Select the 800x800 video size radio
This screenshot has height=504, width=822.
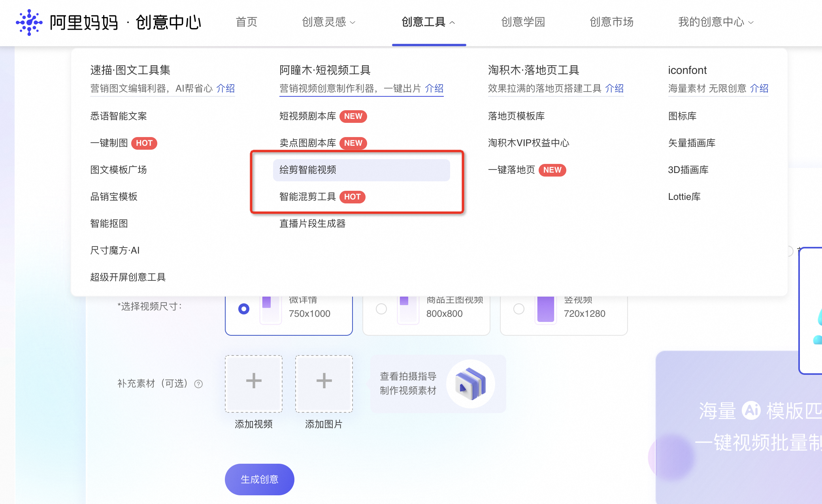pos(381,309)
